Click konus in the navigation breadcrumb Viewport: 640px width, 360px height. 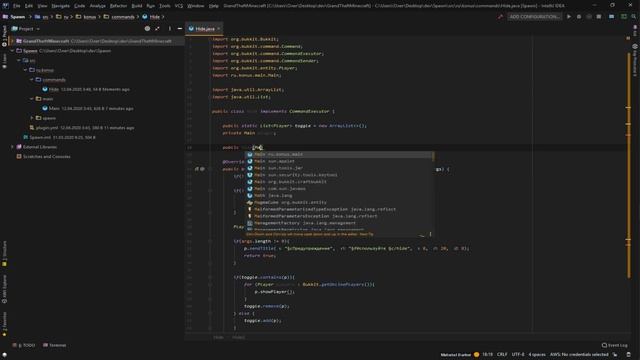[x=89, y=17]
